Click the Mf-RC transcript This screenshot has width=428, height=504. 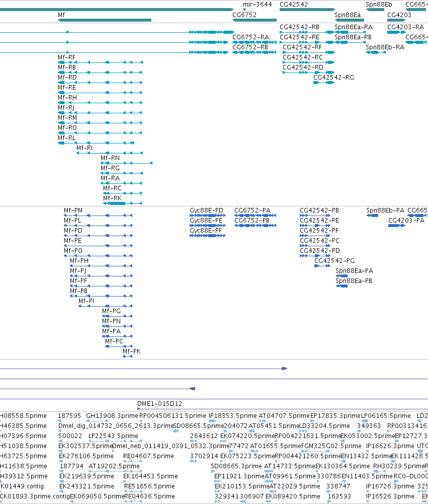[122, 193]
